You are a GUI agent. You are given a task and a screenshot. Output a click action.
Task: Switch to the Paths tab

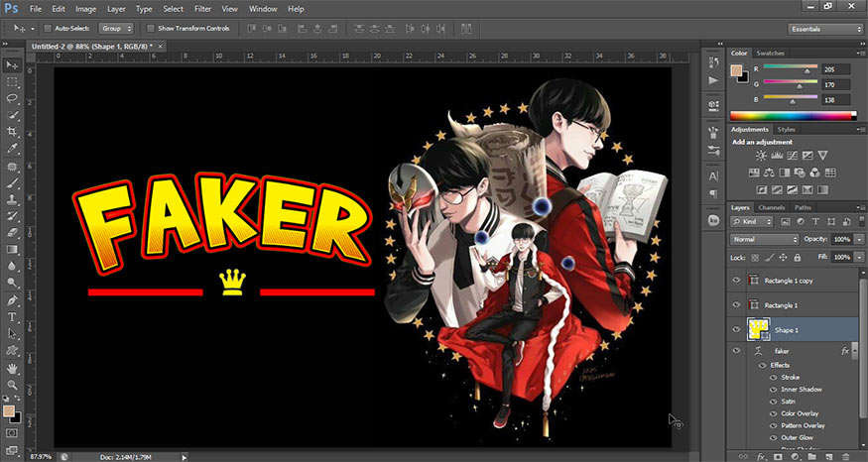(803, 207)
